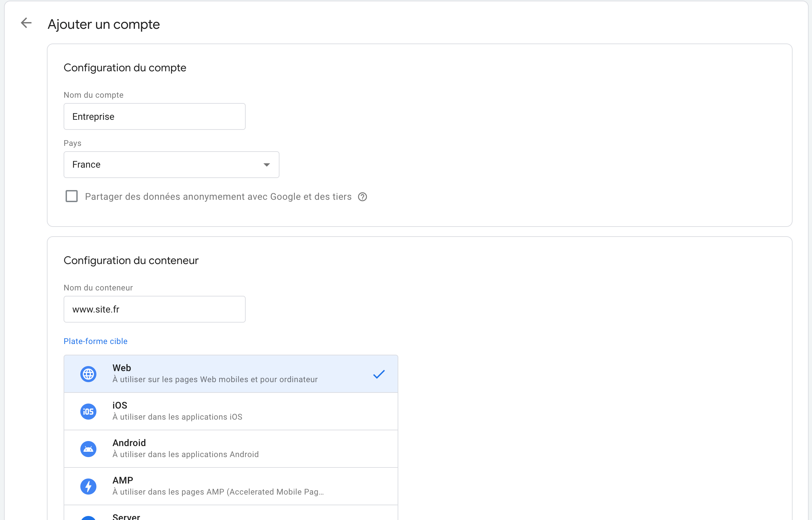This screenshot has height=520, width=812.
Task: Focus the Nom du conteneur field
Action: (154, 309)
